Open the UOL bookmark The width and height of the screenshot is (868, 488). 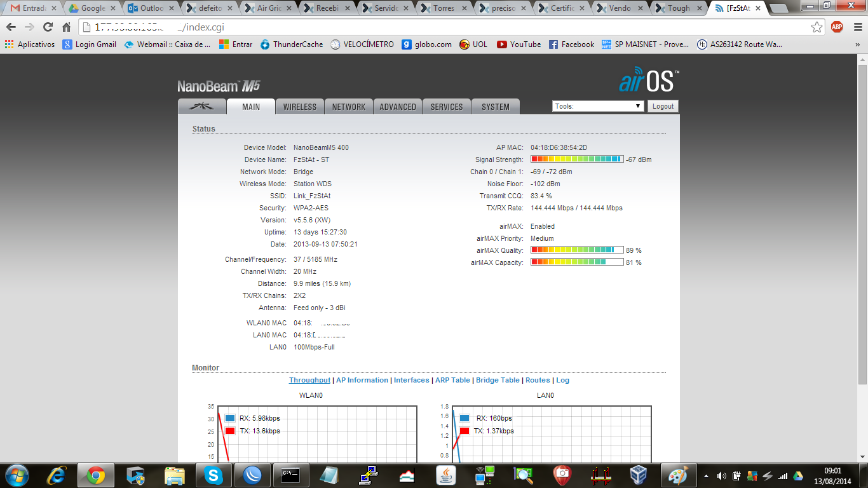(x=473, y=44)
